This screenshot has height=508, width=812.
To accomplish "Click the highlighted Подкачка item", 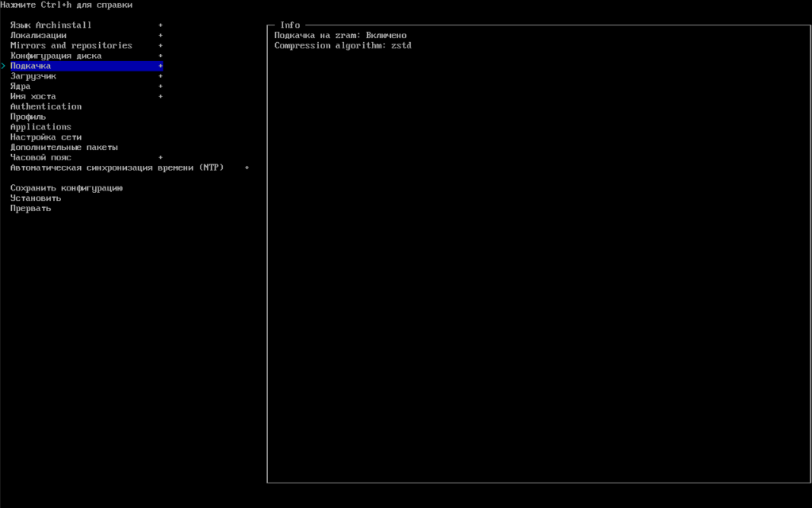I will (30, 66).
